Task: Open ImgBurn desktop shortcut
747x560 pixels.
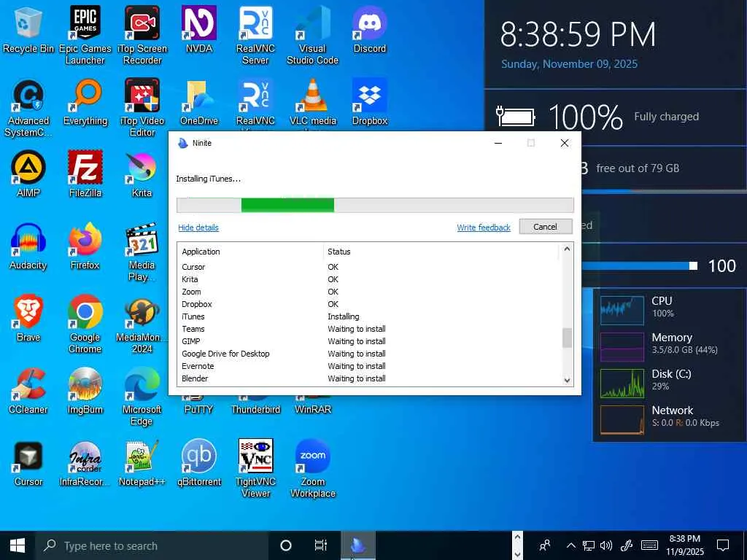Action: pyautogui.click(x=85, y=391)
